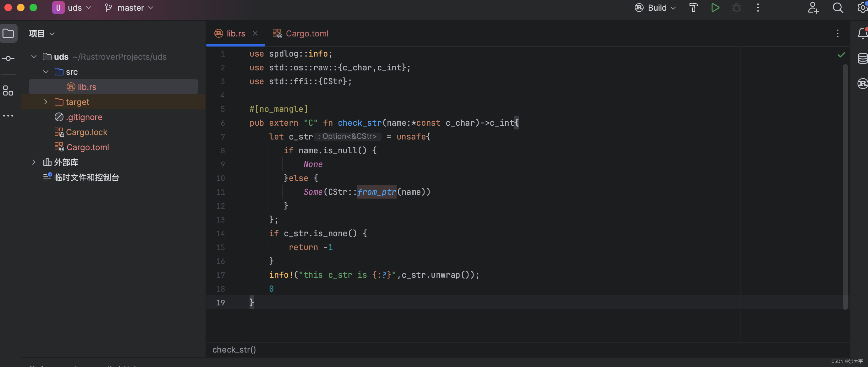Click the check_str function name on line 6
The height and width of the screenshot is (367, 868).
pyautogui.click(x=360, y=123)
